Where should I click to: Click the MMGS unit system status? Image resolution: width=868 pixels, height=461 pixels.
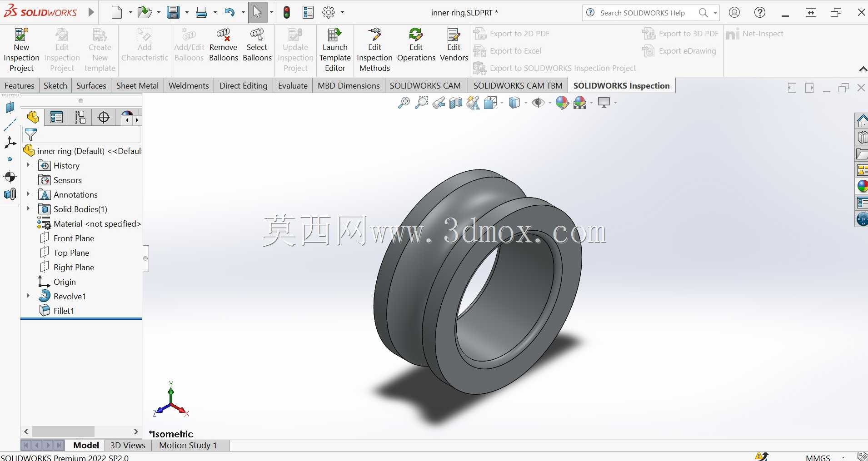click(x=818, y=457)
